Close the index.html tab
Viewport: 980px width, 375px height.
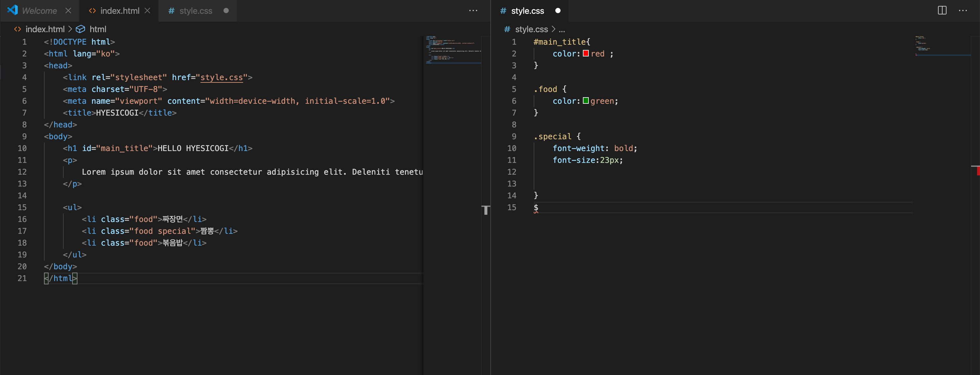click(148, 11)
